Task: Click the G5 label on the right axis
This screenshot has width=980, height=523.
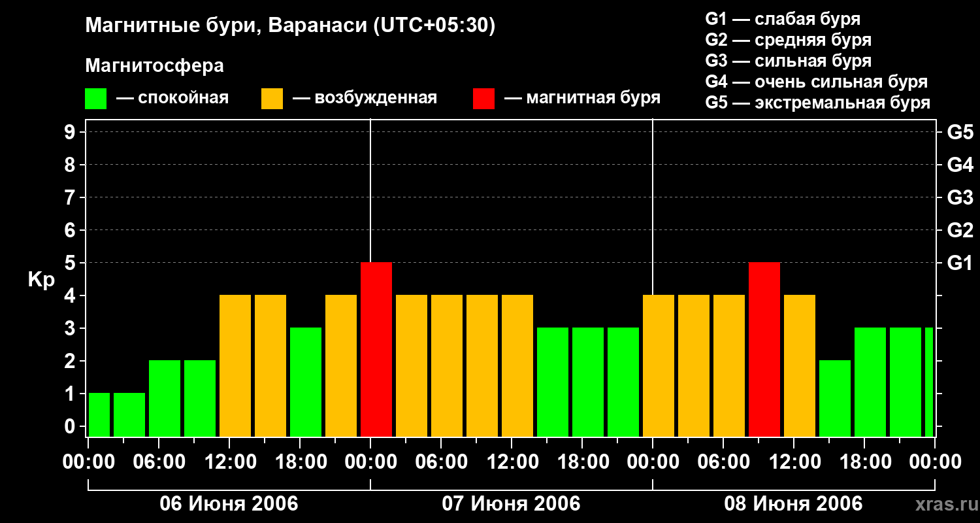Action: [960, 132]
